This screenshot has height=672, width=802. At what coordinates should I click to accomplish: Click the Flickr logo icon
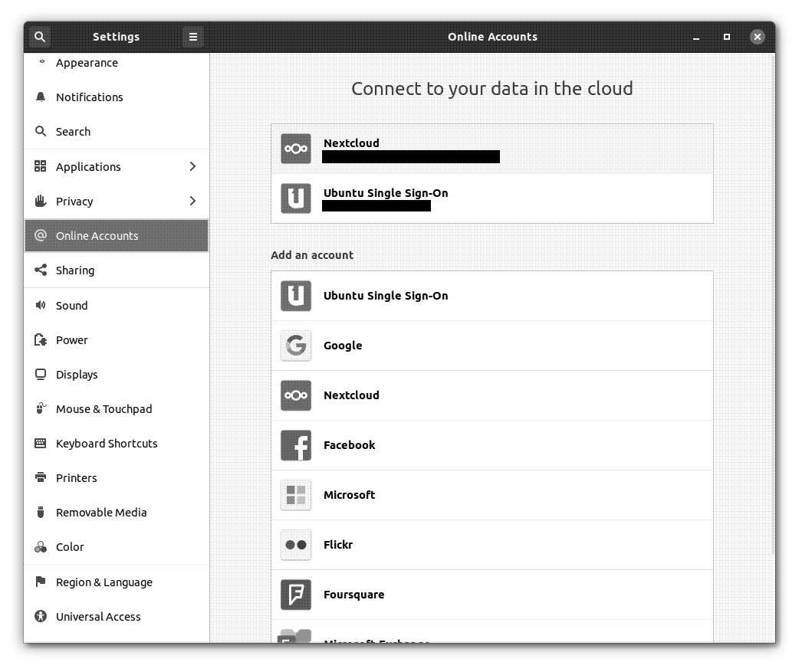click(296, 545)
